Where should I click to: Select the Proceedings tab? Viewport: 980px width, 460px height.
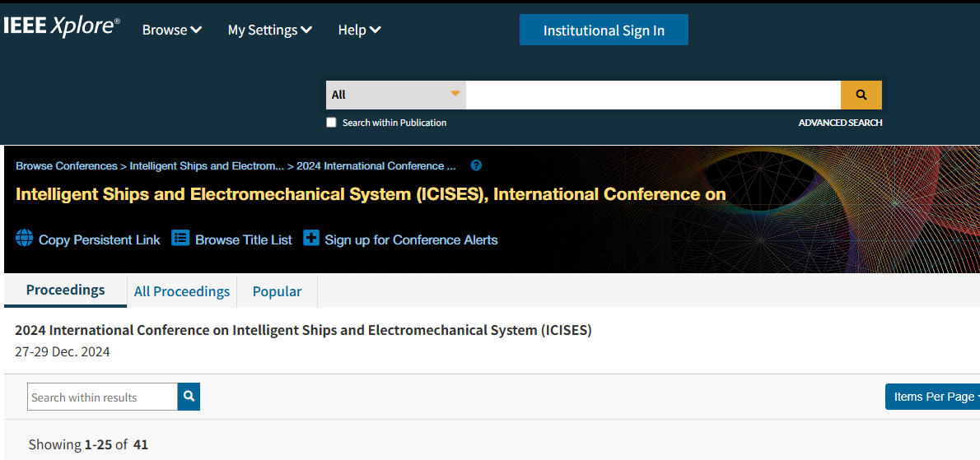(66, 290)
